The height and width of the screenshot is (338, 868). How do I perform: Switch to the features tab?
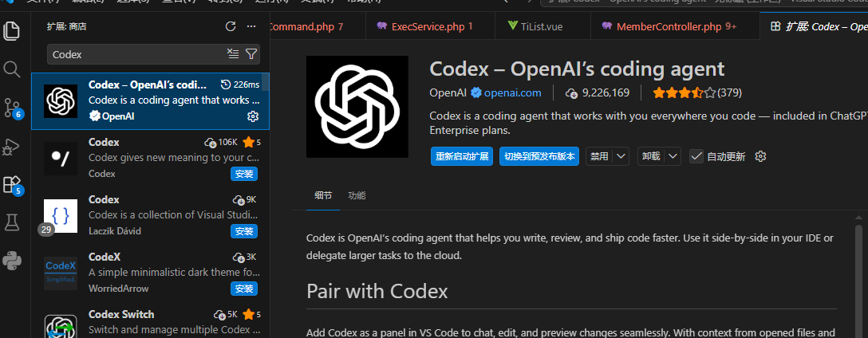357,196
